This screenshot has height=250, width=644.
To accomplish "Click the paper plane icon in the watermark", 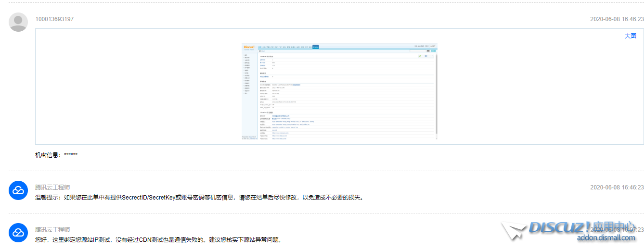I will pos(513,231).
